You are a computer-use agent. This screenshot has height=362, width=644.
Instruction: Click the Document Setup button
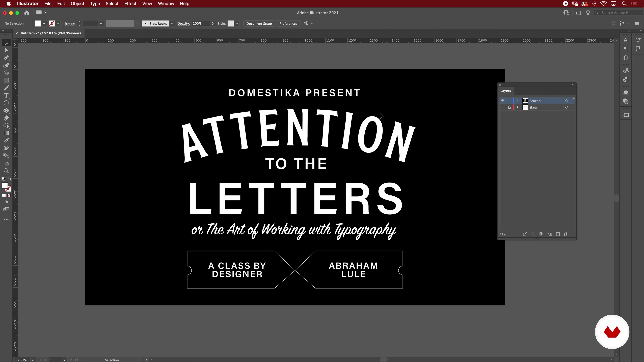259,23
